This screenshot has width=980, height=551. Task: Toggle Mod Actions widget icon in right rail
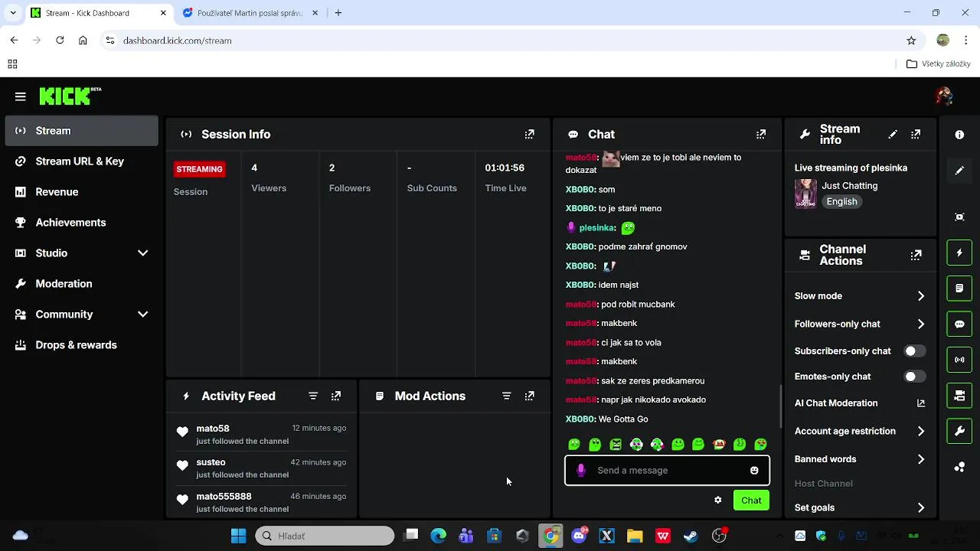(x=959, y=289)
